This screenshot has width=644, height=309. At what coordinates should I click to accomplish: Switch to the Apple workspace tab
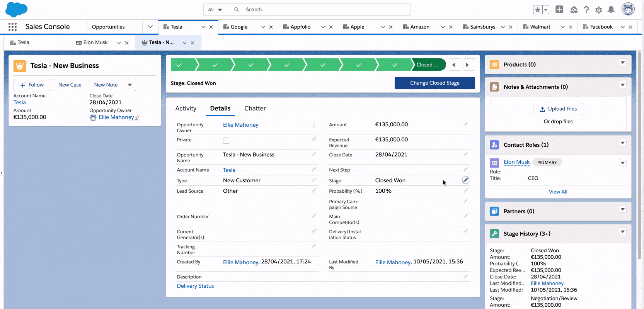click(x=357, y=27)
